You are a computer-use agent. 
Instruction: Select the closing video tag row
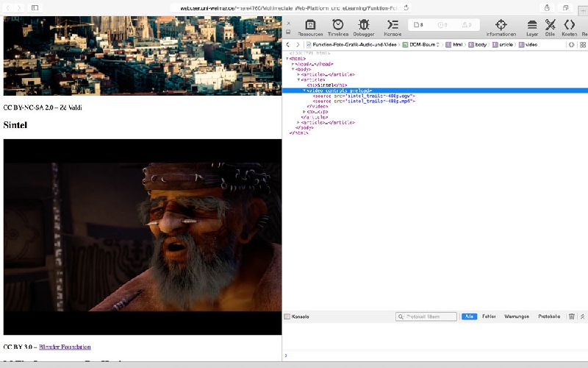click(x=318, y=106)
